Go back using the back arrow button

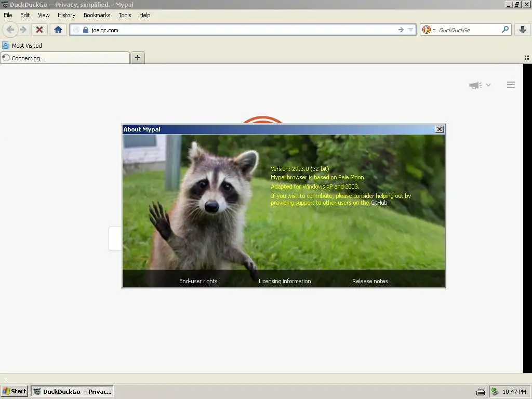(x=10, y=30)
